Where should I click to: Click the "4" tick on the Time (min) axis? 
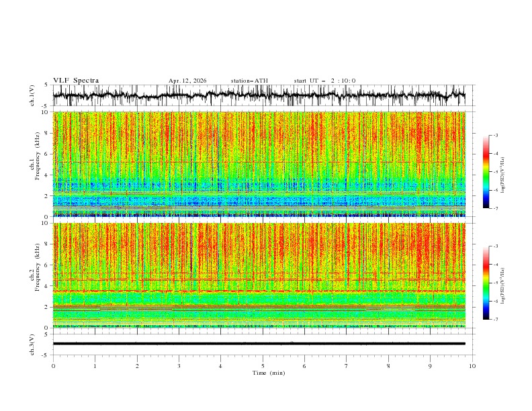(220, 366)
